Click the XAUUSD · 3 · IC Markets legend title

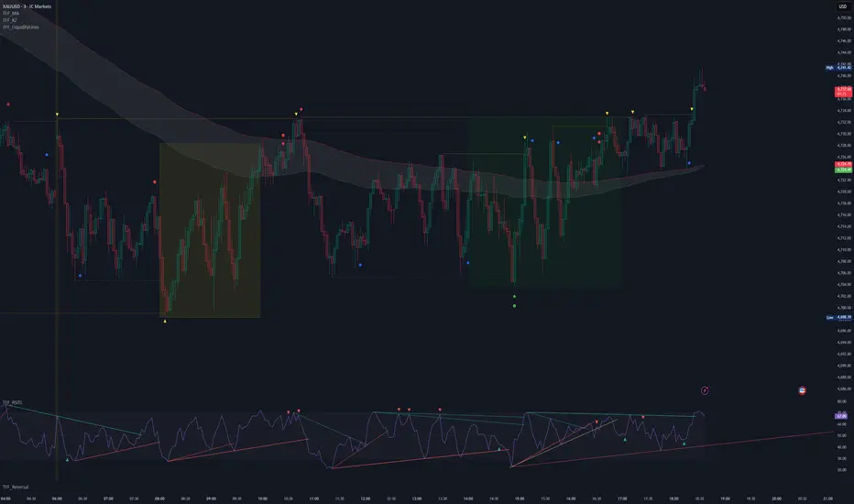[x=27, y=6]
